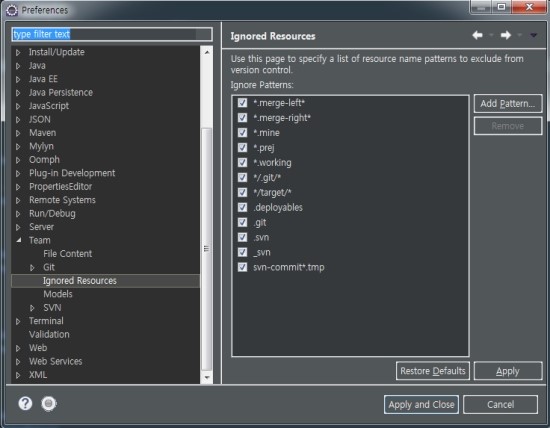Maximize the Preferences window
Viewport: 550px width, 428px height.
(x=501, y=7)
